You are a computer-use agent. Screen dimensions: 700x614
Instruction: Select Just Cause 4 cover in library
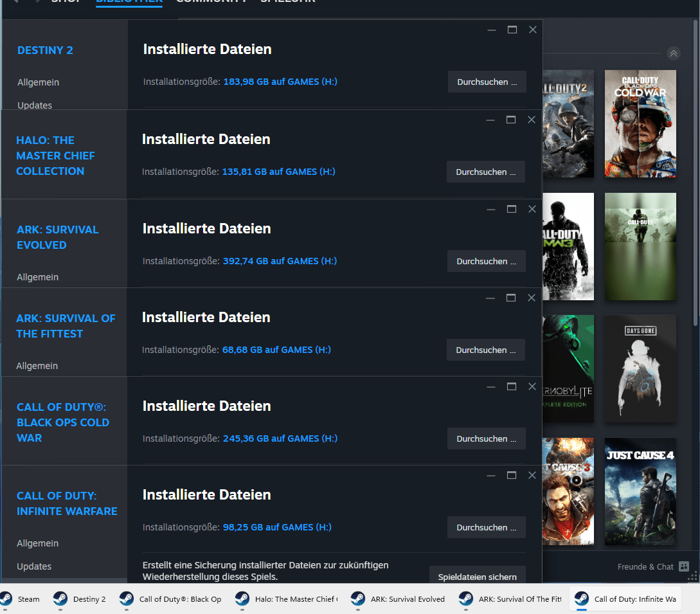tap(640, 491)
